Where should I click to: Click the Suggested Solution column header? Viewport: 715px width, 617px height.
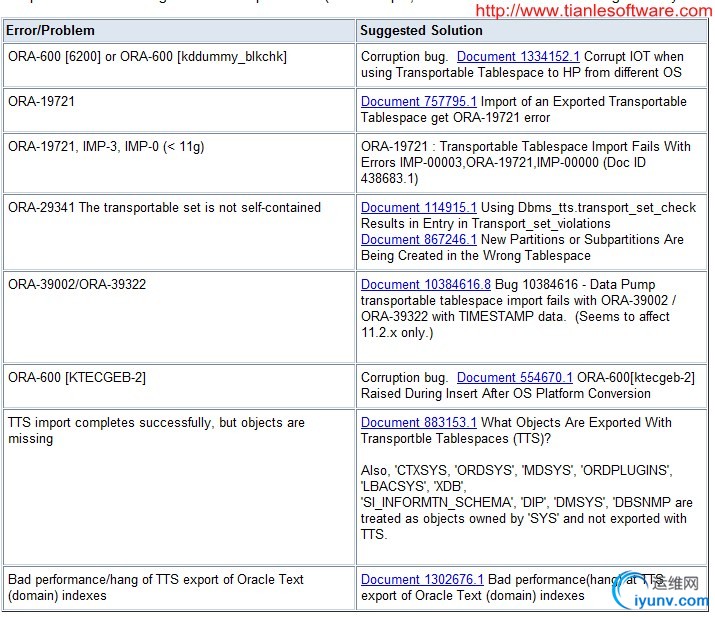pos(531,31)
